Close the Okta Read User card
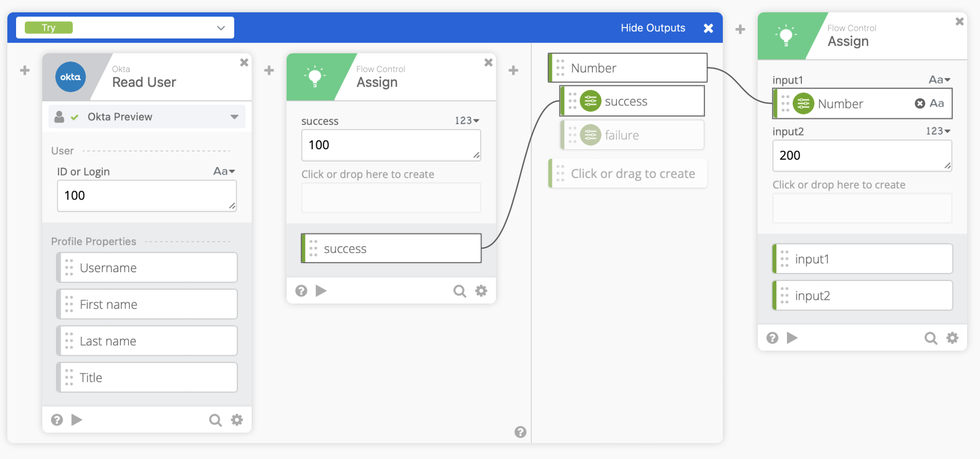The height and width of the screenshot is (459, 980). pyautogui.click(x=244, y=62)
